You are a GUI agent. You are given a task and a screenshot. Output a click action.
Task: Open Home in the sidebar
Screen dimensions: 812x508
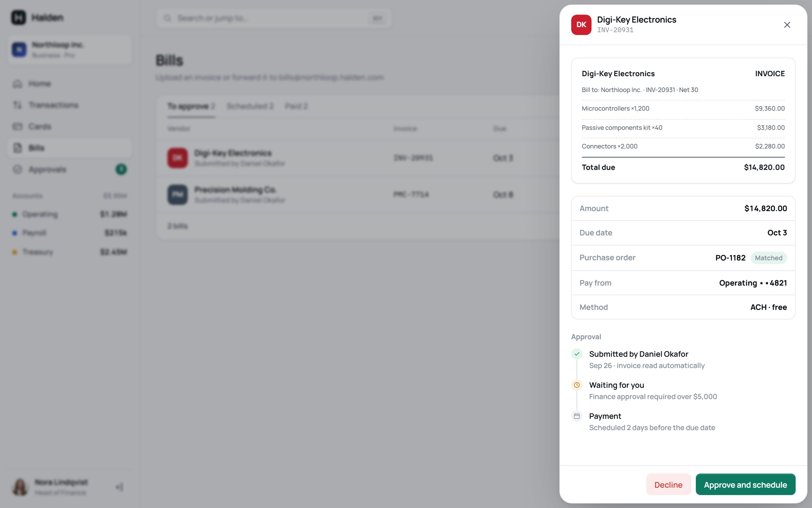(x=69, y=84)
